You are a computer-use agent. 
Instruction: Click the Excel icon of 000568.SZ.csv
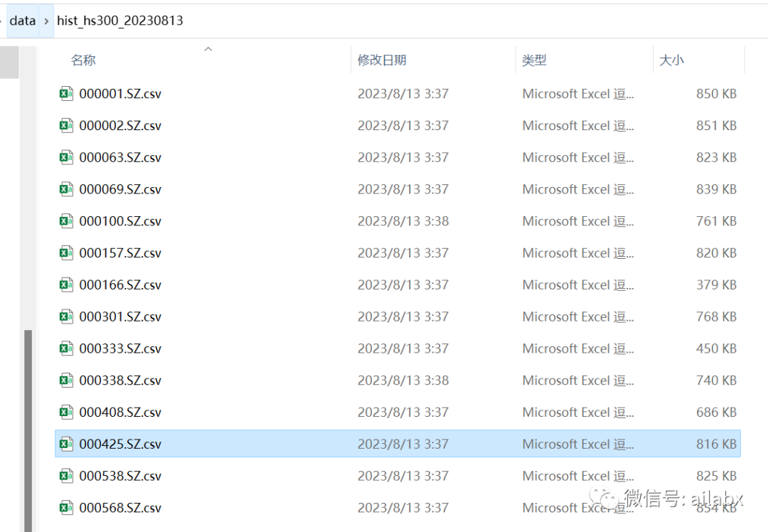pyautogui.click(x=66, y=508)
